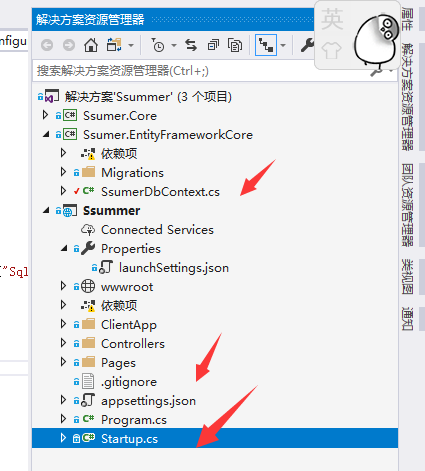Select the Ssumer.Core project label

(120, 116)
